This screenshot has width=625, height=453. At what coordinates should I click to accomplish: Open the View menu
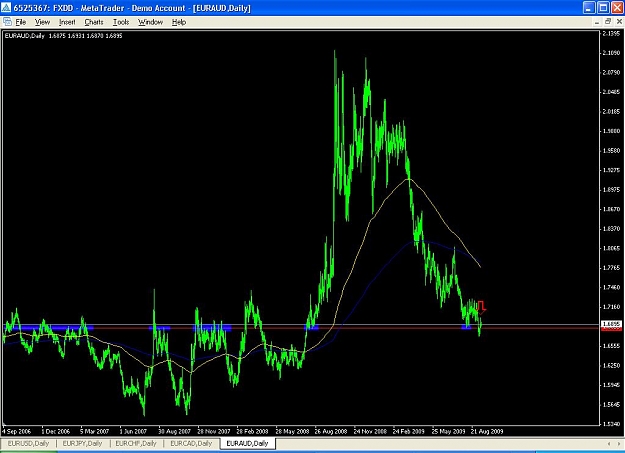pyautogui.click(x=42, y=22)
